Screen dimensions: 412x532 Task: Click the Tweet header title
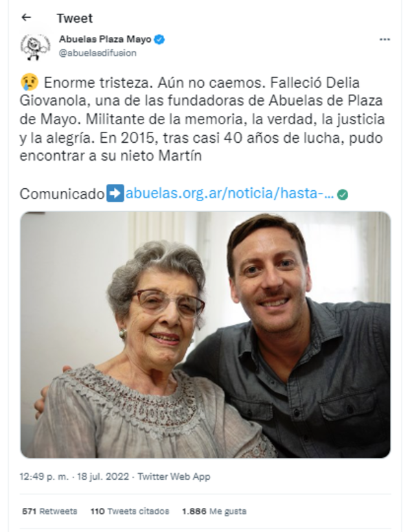[x=74, y=19]
